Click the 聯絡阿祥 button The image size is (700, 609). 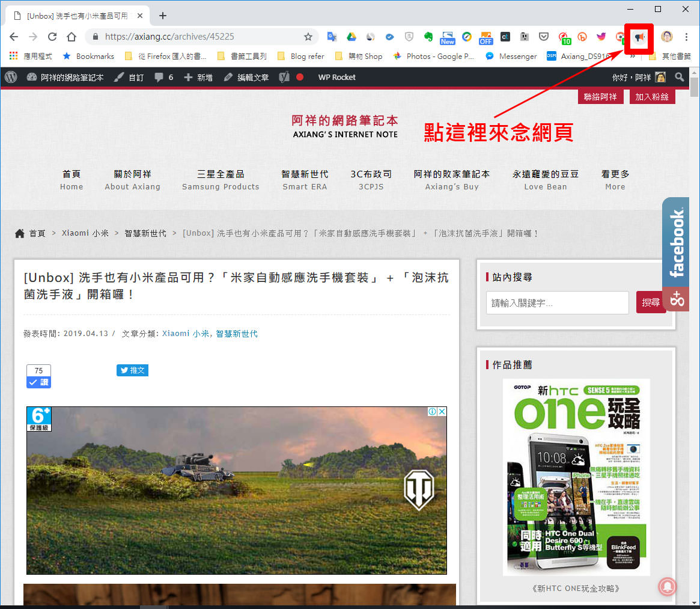point(600,96)
